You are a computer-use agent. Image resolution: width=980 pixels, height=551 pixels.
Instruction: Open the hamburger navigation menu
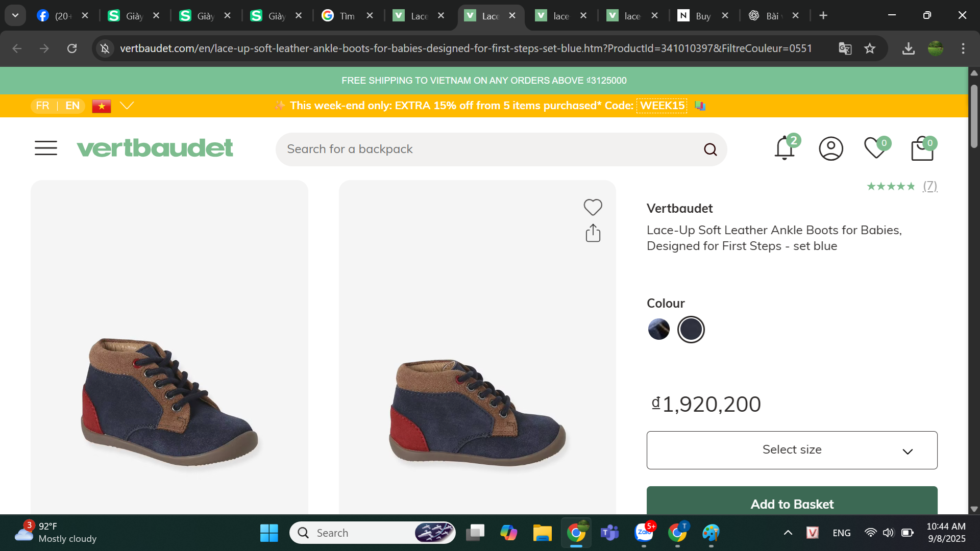click(46, 148)
